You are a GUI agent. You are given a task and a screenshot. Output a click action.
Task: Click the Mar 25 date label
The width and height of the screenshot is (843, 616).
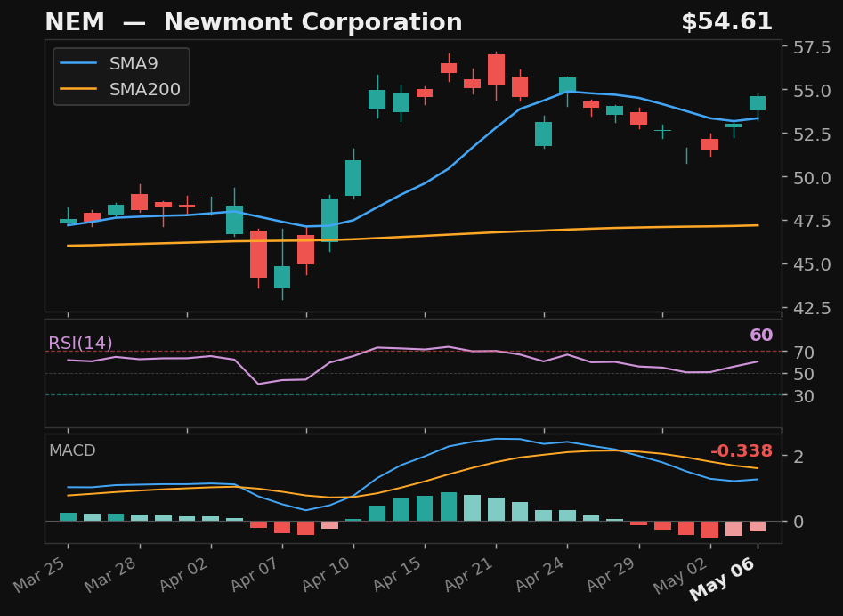pyautogui.click(x=40, y=574)
